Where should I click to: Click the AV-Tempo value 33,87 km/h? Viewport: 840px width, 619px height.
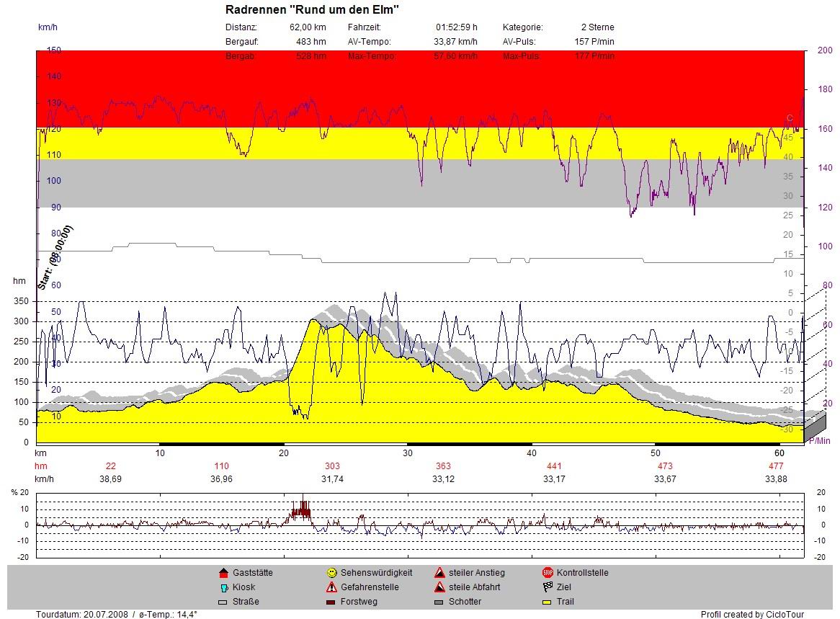(455, 42)
